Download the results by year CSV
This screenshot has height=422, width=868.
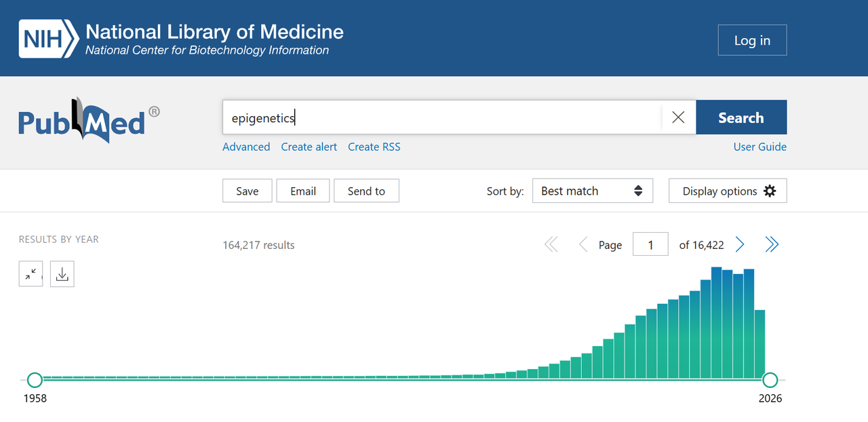[62, 274]
